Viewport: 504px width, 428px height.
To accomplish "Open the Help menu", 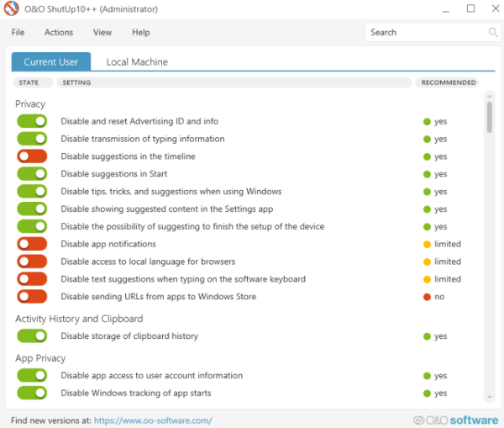I will tap(141, 33).
